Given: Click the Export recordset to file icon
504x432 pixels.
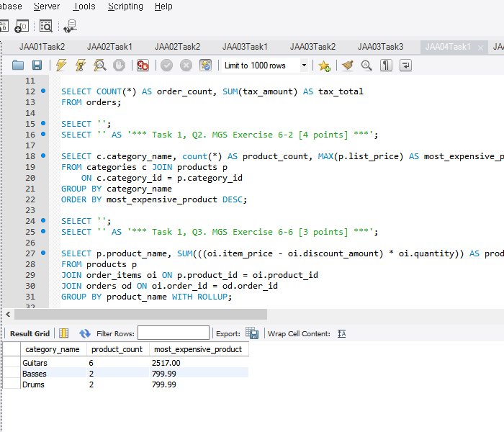Looking at the screenshot, I should click(x=252, y=333).
